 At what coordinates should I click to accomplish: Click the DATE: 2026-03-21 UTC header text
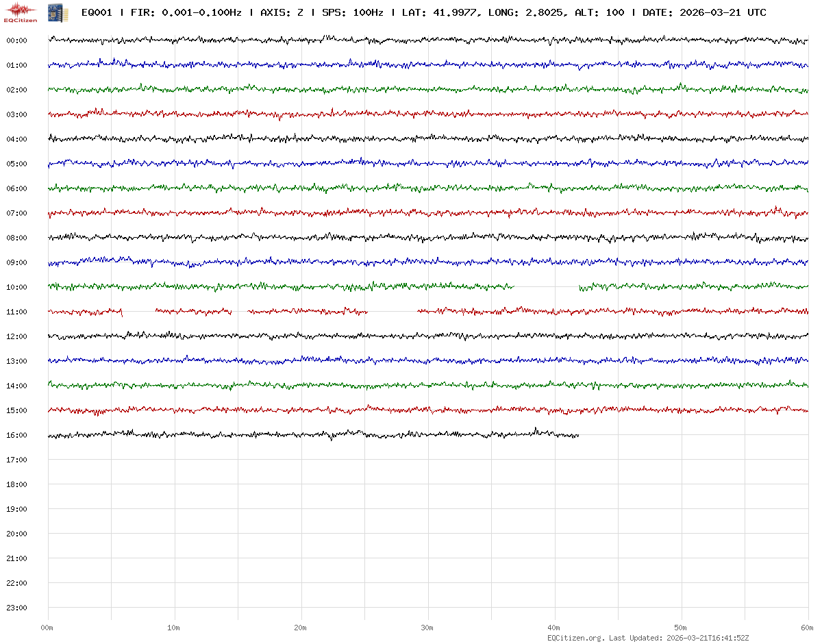coord(704,12)
